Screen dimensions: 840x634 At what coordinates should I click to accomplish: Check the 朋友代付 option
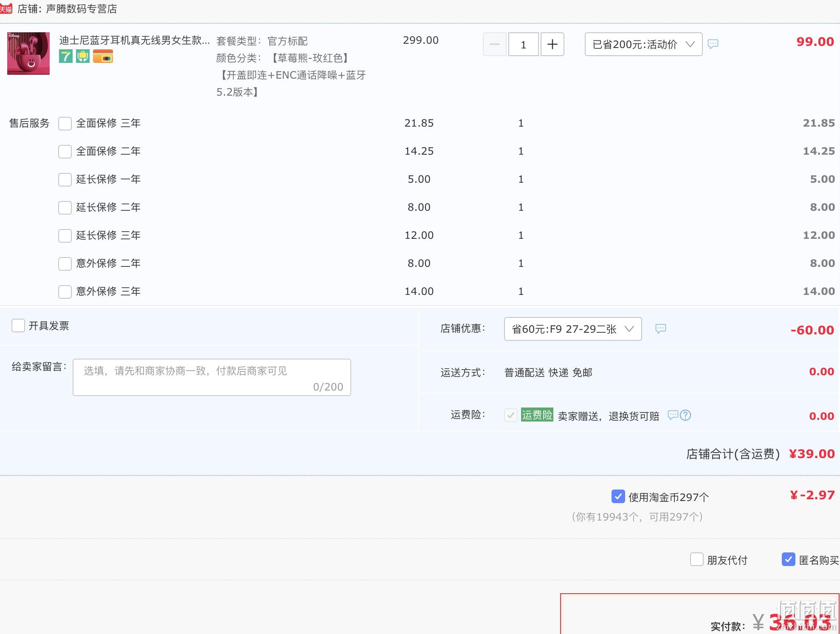tap(697, 559)
